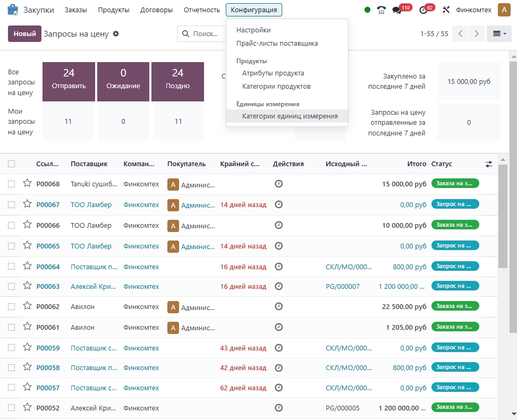The height and width of the screenshot is (420, 517).
Task: Open optional columns adjust menu
Action: pyautogui.click(x=489, y=164)
